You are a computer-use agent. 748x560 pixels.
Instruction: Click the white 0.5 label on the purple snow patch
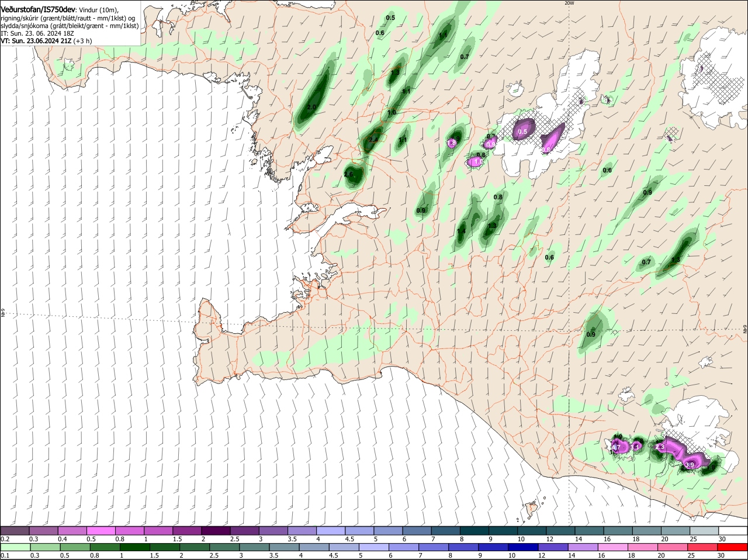coord(522,132)
